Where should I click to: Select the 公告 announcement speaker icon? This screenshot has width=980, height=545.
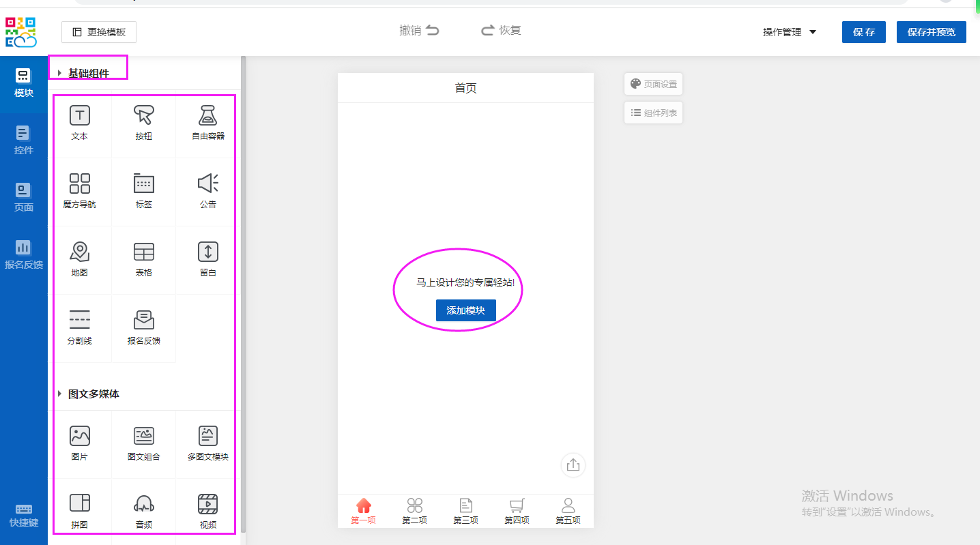click(208, 183)
